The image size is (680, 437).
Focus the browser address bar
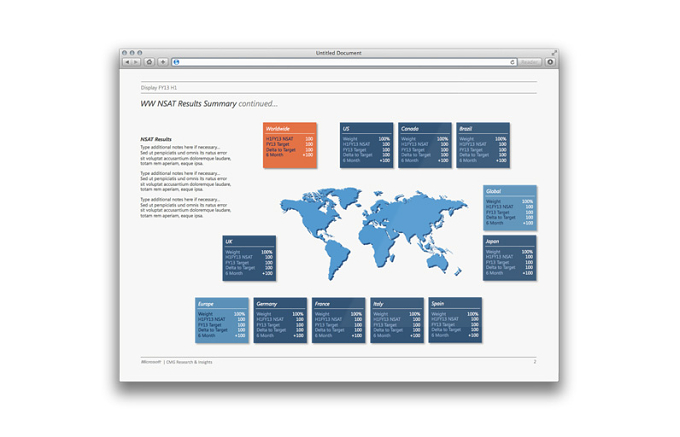pyautogui.click(x=344, y=62)
